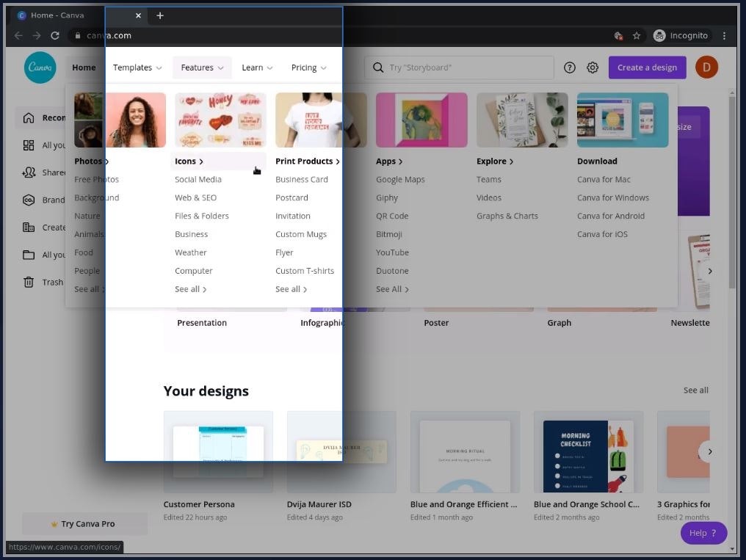Click the Create a team building icon

(x=29, y=228)
